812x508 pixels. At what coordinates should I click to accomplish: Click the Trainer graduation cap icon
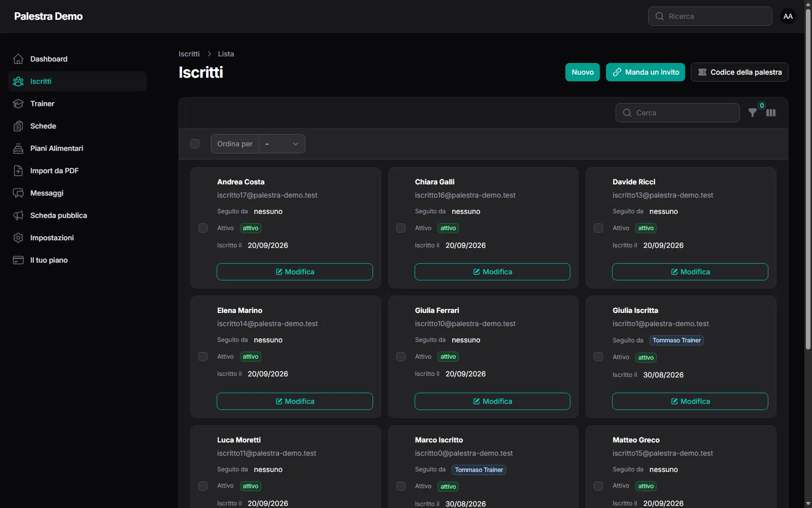pos(18,104)
